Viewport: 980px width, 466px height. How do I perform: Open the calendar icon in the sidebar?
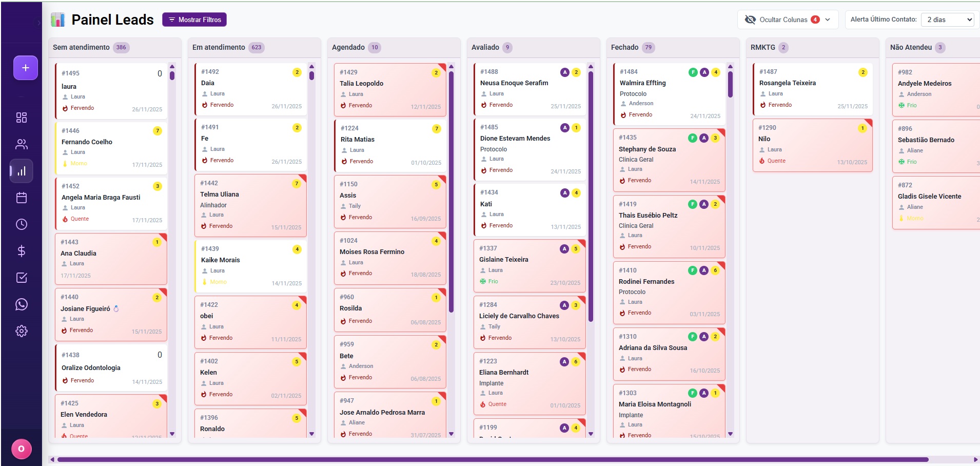pyautogui.click(x=22, y=198)
